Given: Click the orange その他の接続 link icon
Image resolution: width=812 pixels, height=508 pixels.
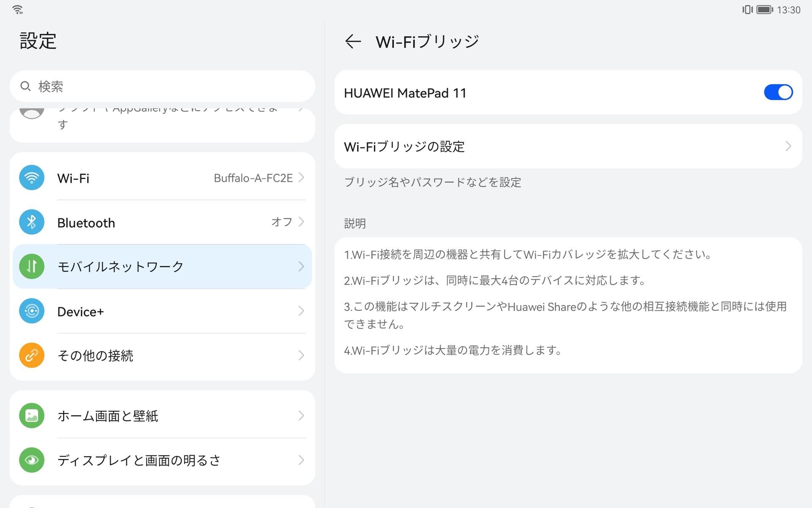Looking at the screenshot, I should 32,355.
